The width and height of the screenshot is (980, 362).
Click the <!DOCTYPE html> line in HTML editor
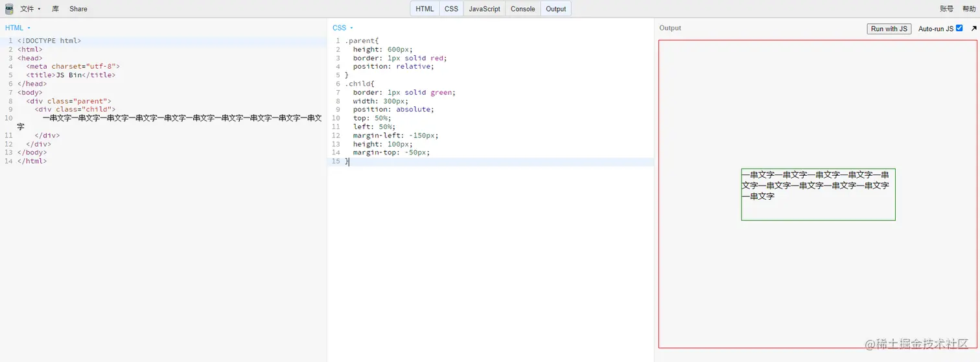tap(49, 41)
